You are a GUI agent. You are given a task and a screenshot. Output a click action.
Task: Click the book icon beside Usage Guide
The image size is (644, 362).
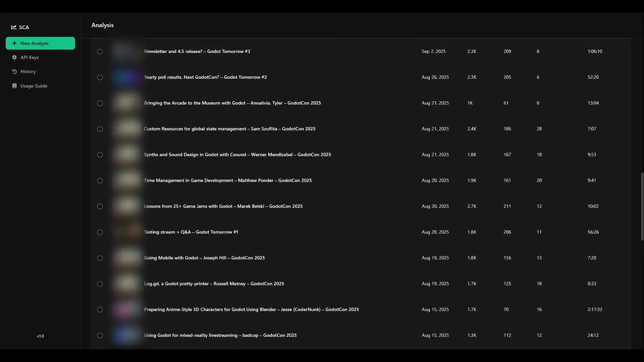coord(14,86)
